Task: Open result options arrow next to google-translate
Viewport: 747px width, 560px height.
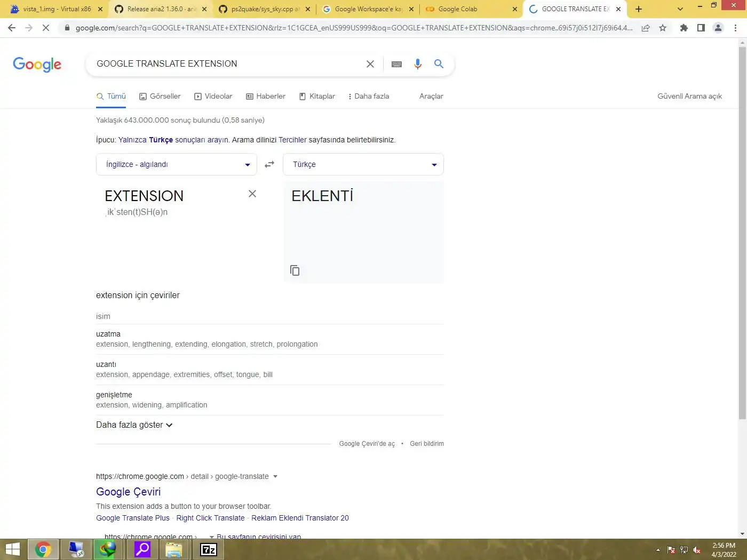Action: [275, 476]
